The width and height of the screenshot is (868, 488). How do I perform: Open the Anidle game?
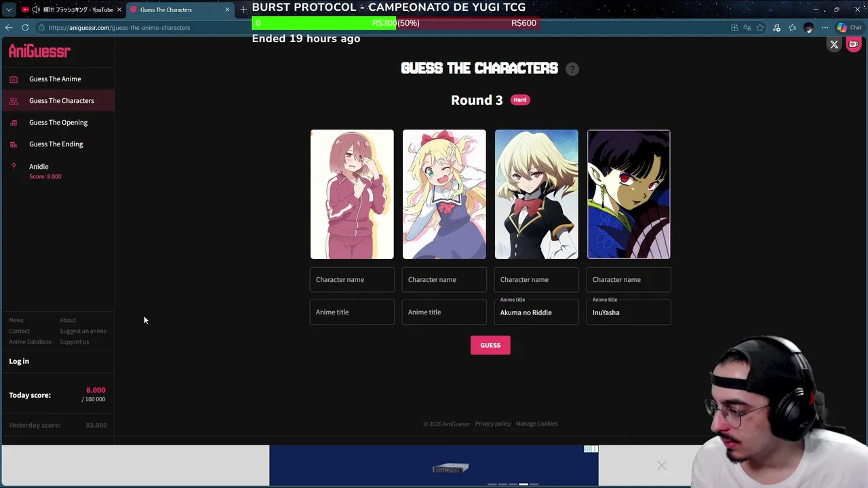39,166
